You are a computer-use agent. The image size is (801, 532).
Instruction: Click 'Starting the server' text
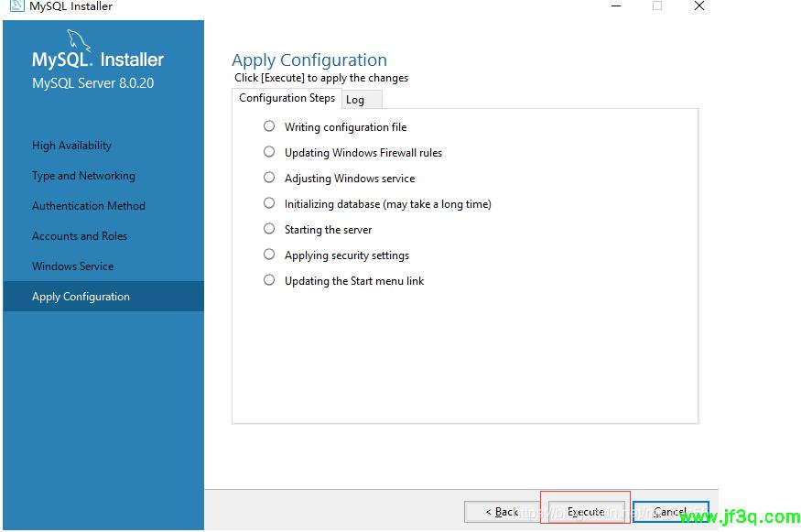coord(328,230)
